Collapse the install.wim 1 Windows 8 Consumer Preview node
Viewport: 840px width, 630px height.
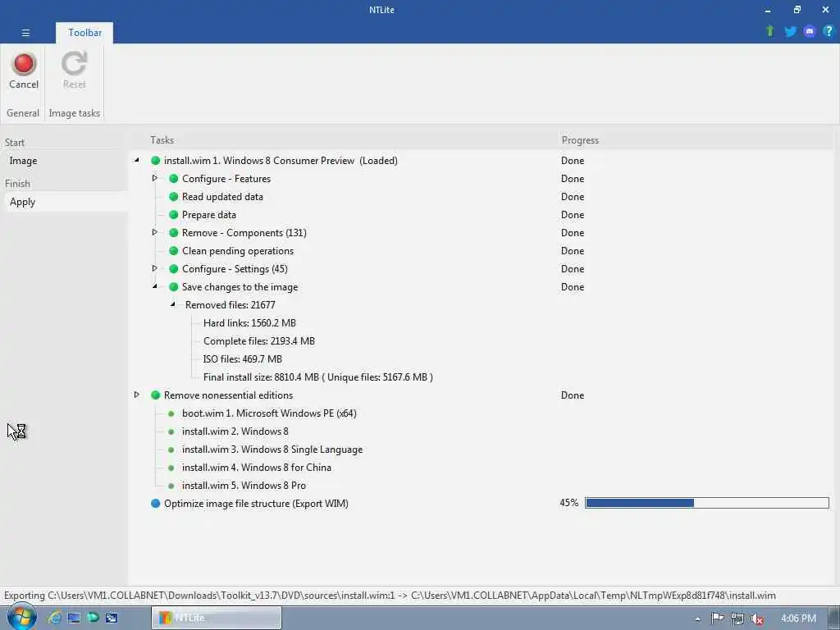point(137,160)
